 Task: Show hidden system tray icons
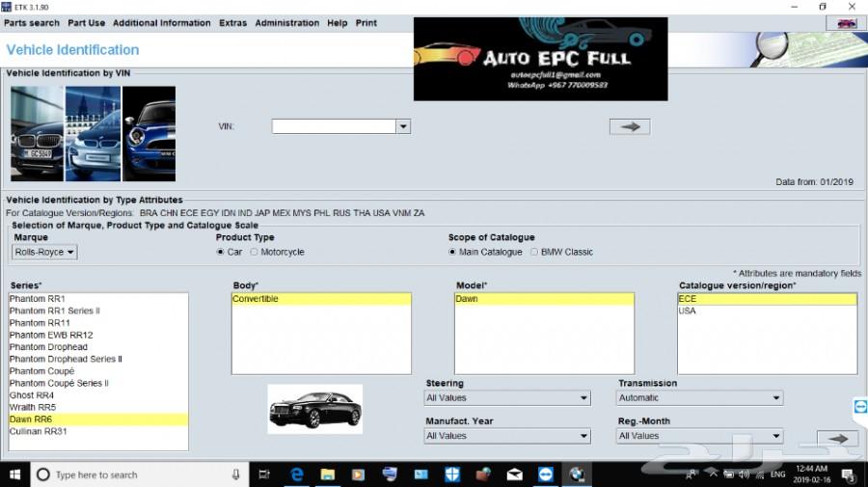point(713,474)
